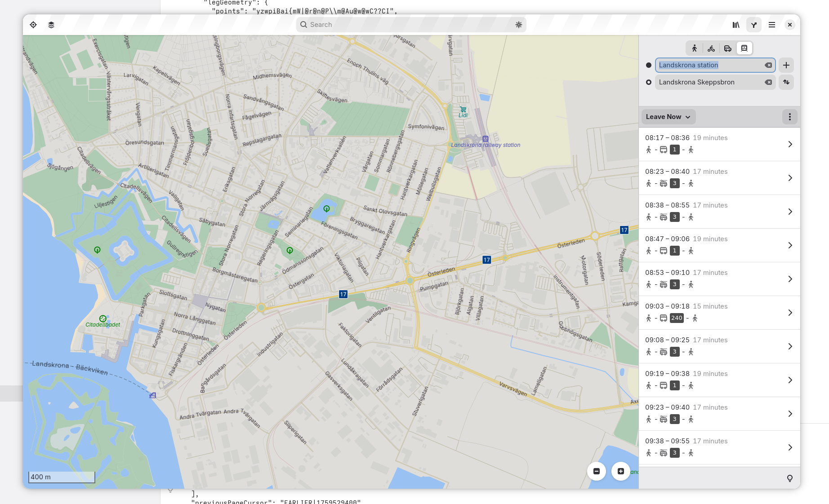Screen dimensions: 829x504
Task: Select bicycle transport mode
Action: coord(711,48)
